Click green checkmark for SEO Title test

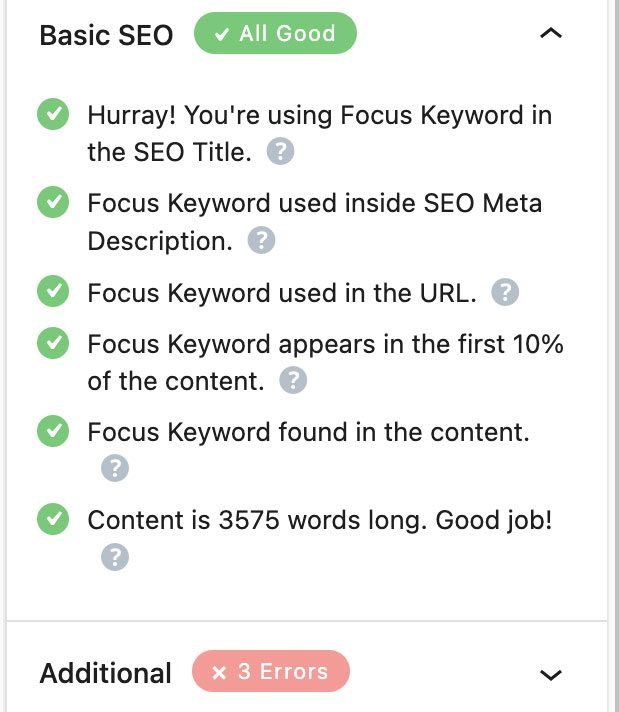click(53, 115)
